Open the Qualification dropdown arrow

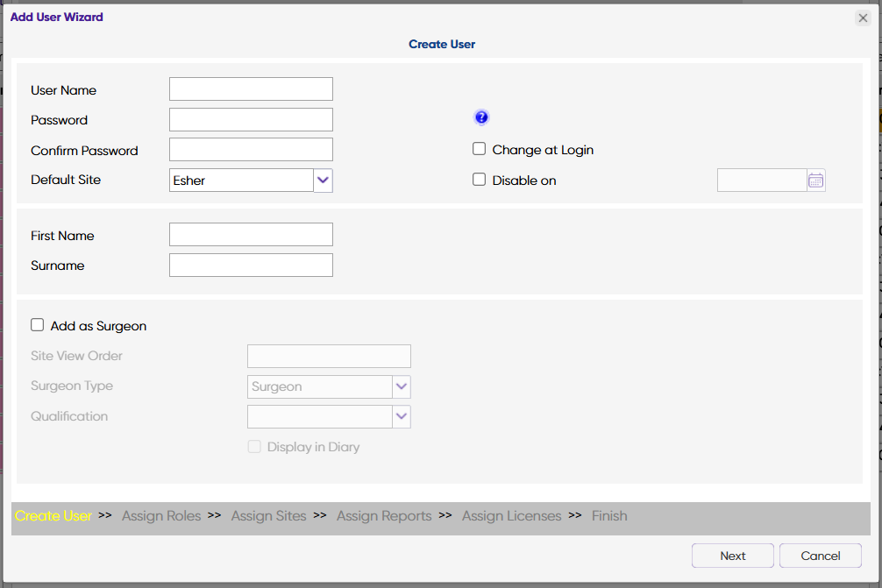tap(401, 416)
